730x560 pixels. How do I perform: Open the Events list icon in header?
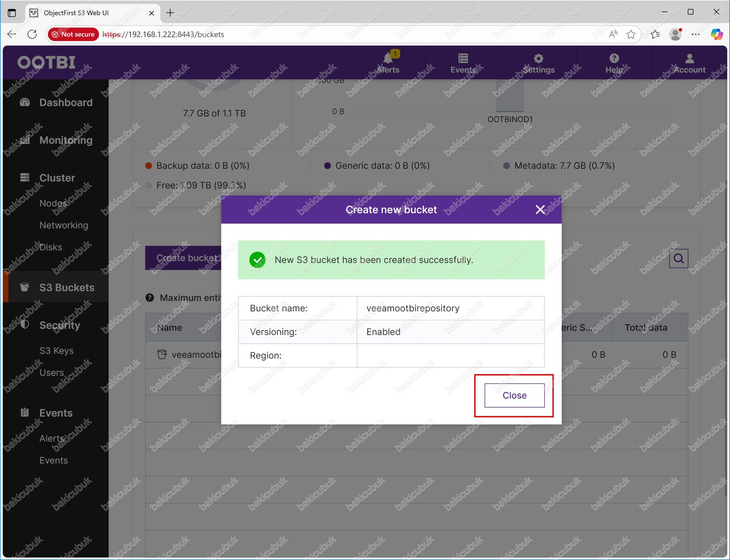point(463,58)
